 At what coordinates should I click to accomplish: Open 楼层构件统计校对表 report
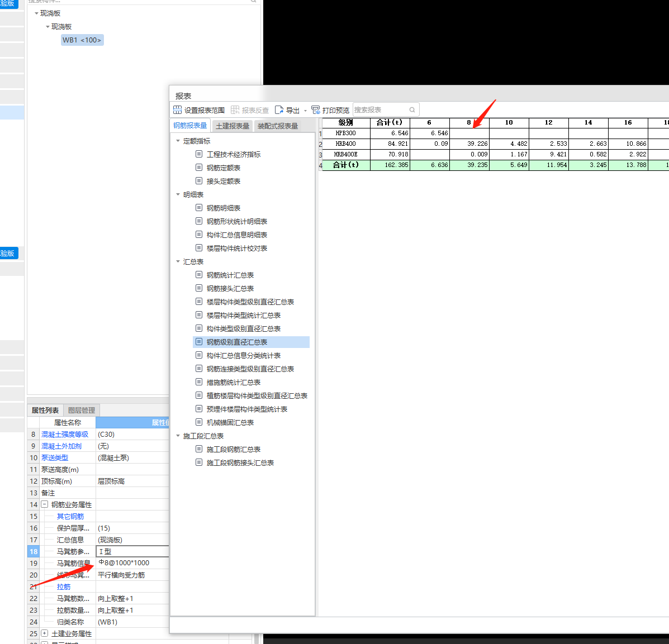[237, 248]
